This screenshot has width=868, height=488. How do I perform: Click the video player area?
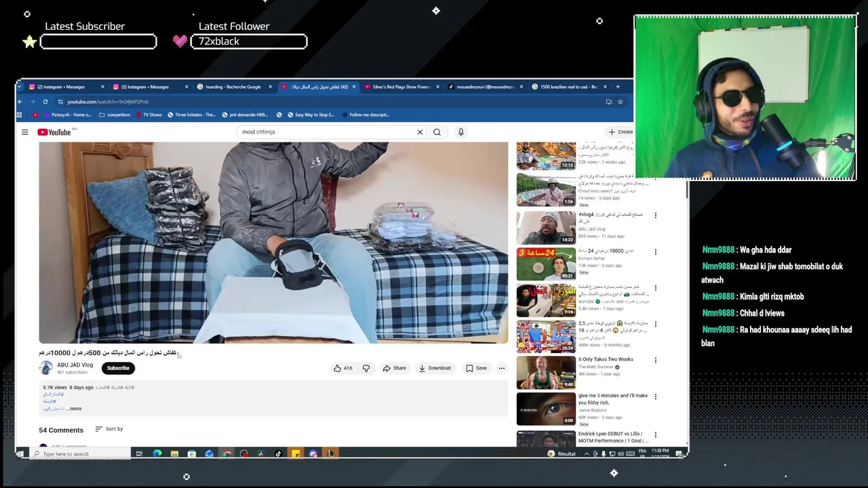(x=273, y=243)
